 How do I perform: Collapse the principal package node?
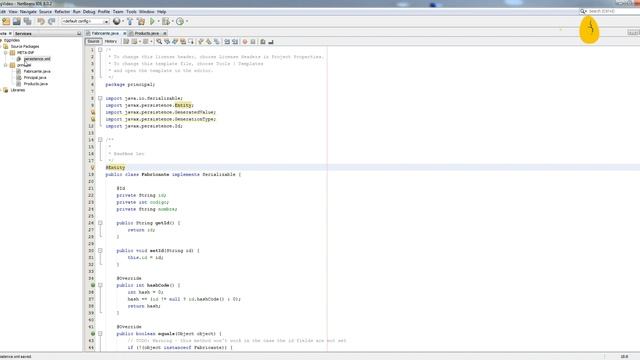pyautogui.click(x=6, y=65)
